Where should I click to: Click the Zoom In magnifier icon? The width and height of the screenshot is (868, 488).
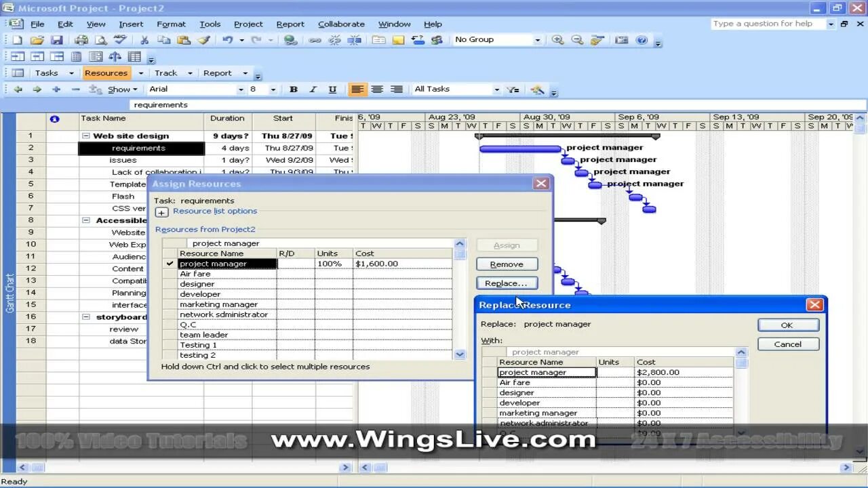(x=557, y=39)
